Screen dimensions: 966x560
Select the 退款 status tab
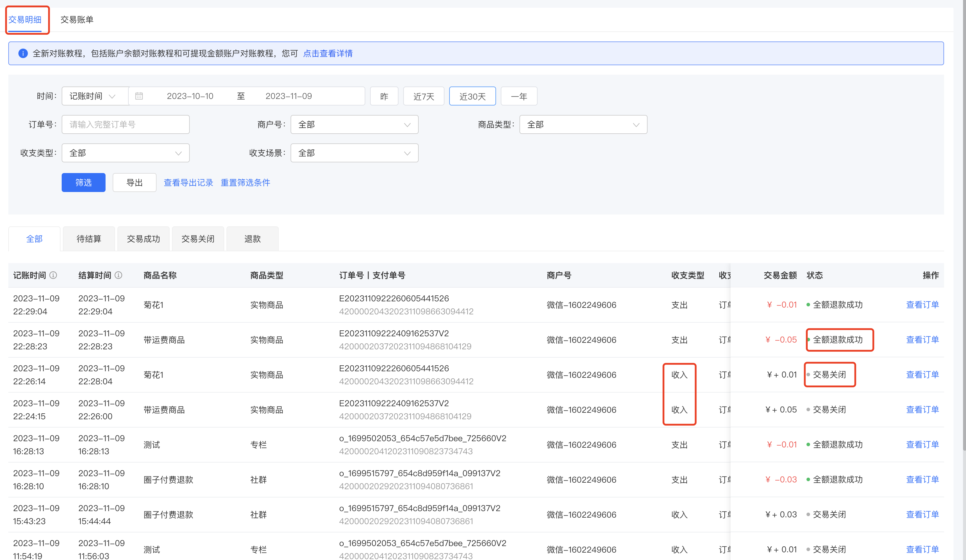click(x=253, y=239)
